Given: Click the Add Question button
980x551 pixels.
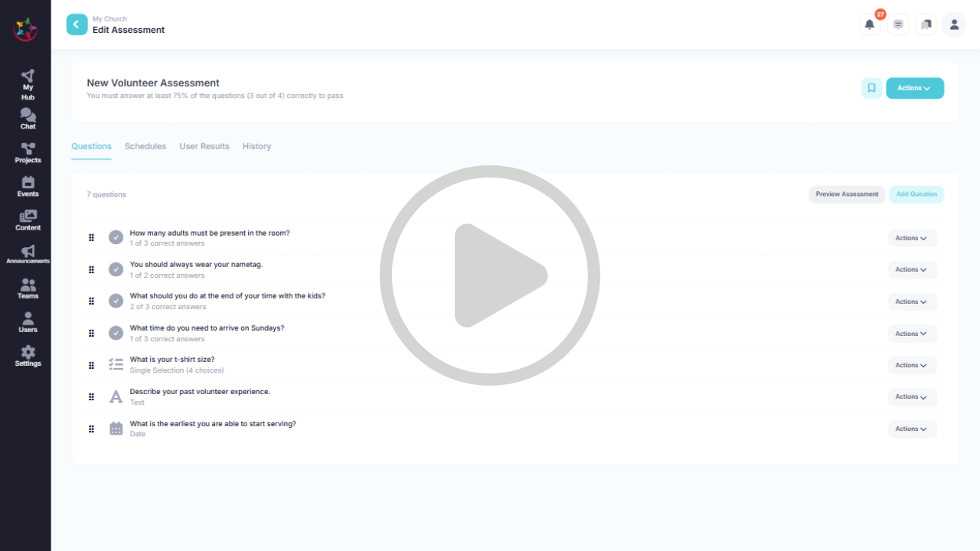Looking at the screenshot, I should tap(916, 194).
